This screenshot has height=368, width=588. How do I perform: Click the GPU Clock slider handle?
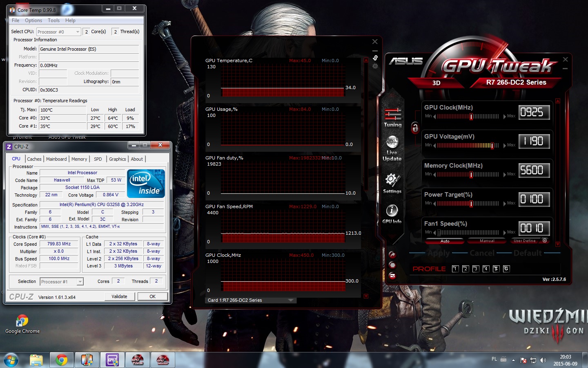[x=471, y=117]
